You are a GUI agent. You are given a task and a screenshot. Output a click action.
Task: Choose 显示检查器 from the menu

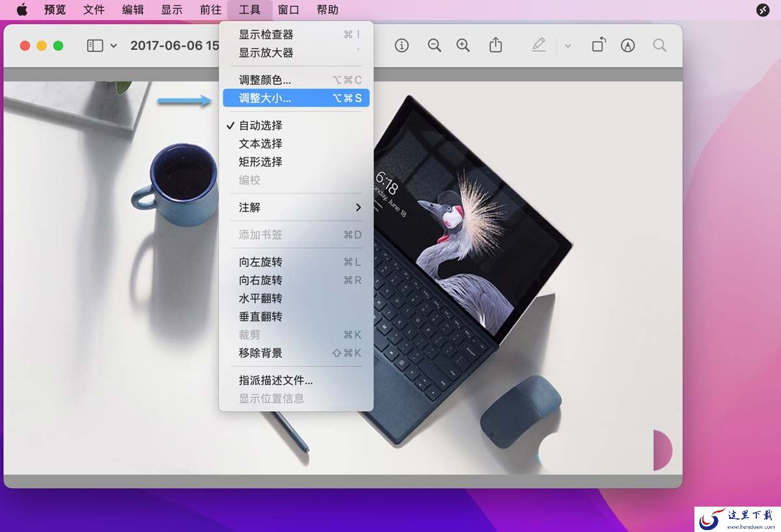click(x=296, y=34)
